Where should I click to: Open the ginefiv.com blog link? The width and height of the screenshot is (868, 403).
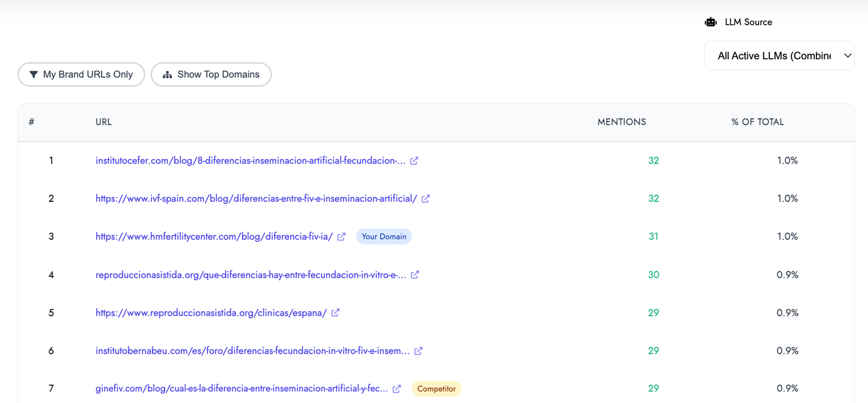click(242, 389)
